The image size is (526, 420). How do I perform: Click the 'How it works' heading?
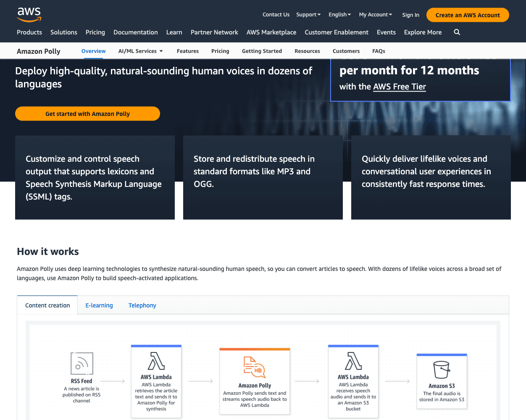click(x=48, y=252)
